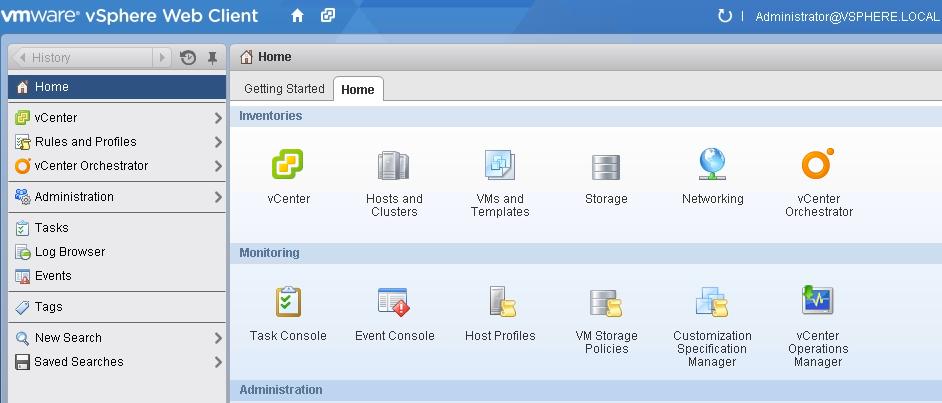Screen dimensions: 942x403
Task: Click the Tags sidebar icon
Action: click(x=22, y=308)
